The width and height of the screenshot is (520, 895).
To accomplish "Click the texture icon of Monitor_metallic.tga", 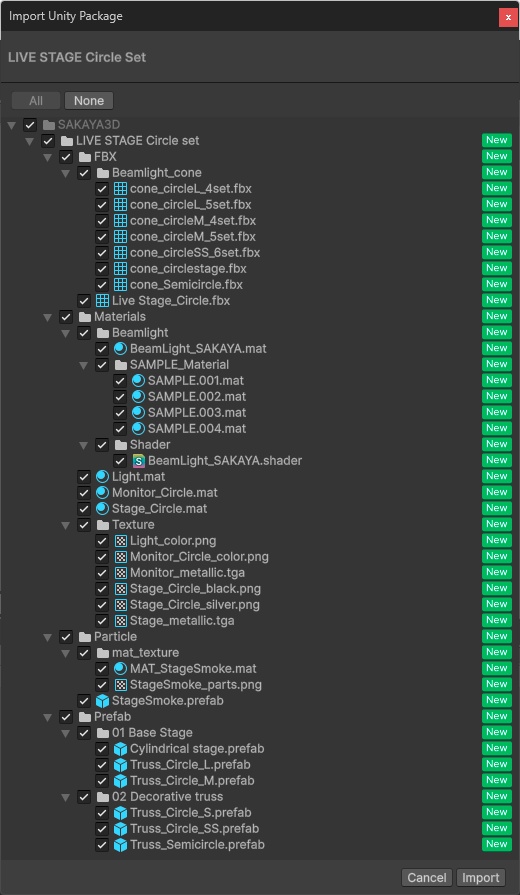I will [120, 572].
